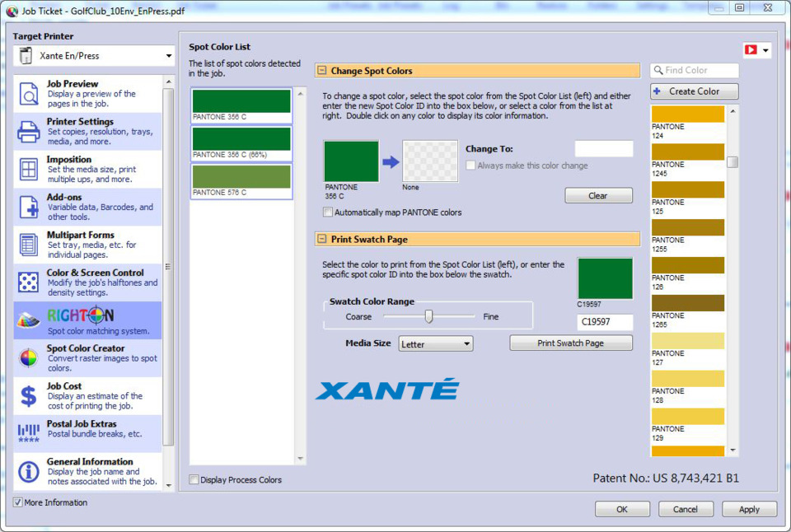Click the Swatch Color Range slider handle

pos(428,316)
